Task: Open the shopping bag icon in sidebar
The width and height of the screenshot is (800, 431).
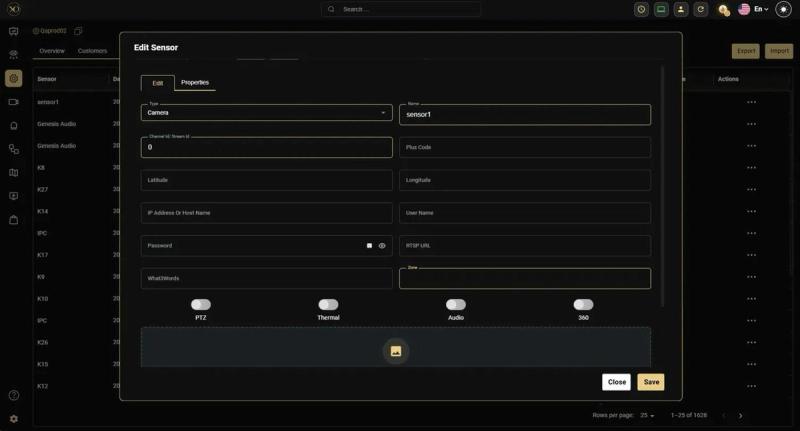Action: [14, 220]
